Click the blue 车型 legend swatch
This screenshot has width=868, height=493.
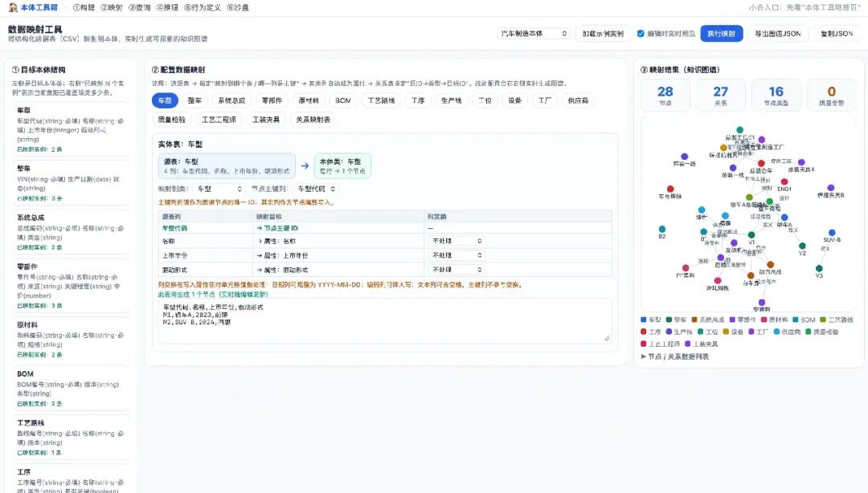pyautogui.click(x=643, y=320)
